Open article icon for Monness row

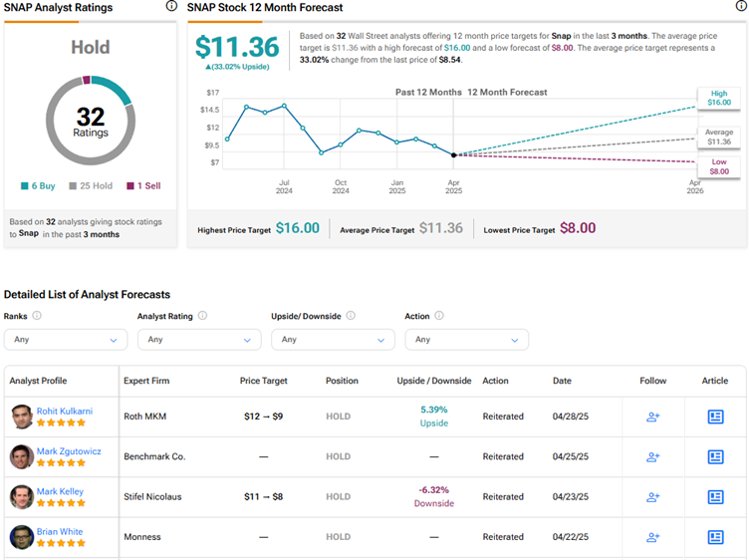[x=715, y=537]
